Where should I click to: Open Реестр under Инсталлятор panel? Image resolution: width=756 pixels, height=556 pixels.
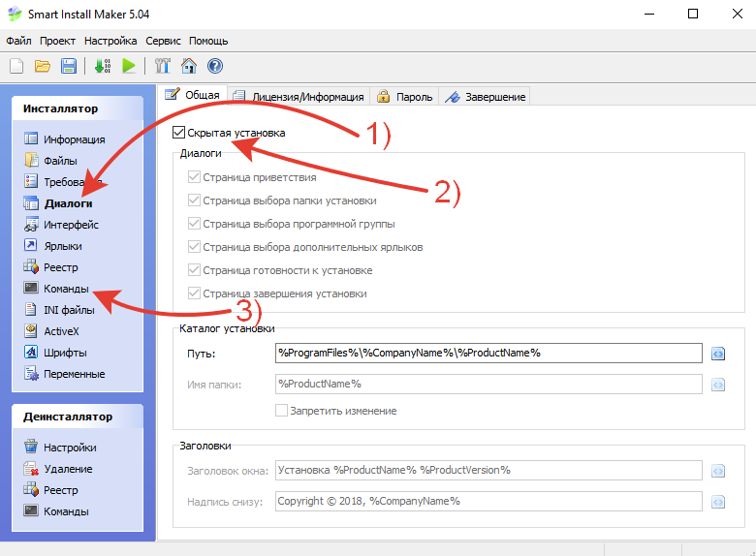(x=50, y=267)
